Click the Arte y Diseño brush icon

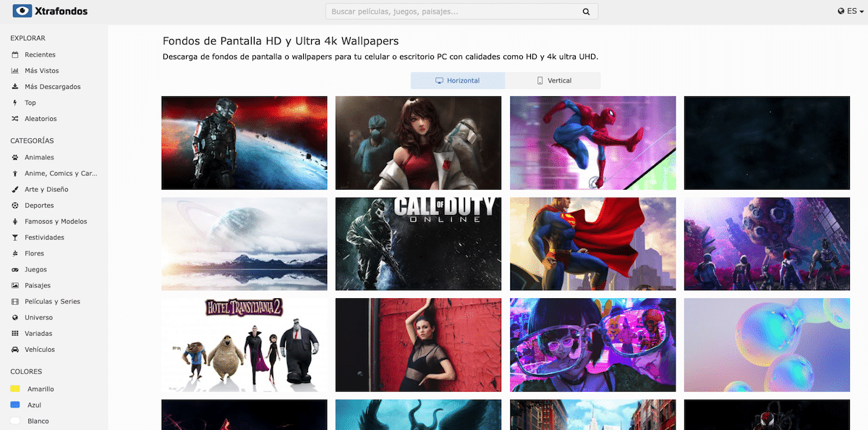(x=15, y=190)
